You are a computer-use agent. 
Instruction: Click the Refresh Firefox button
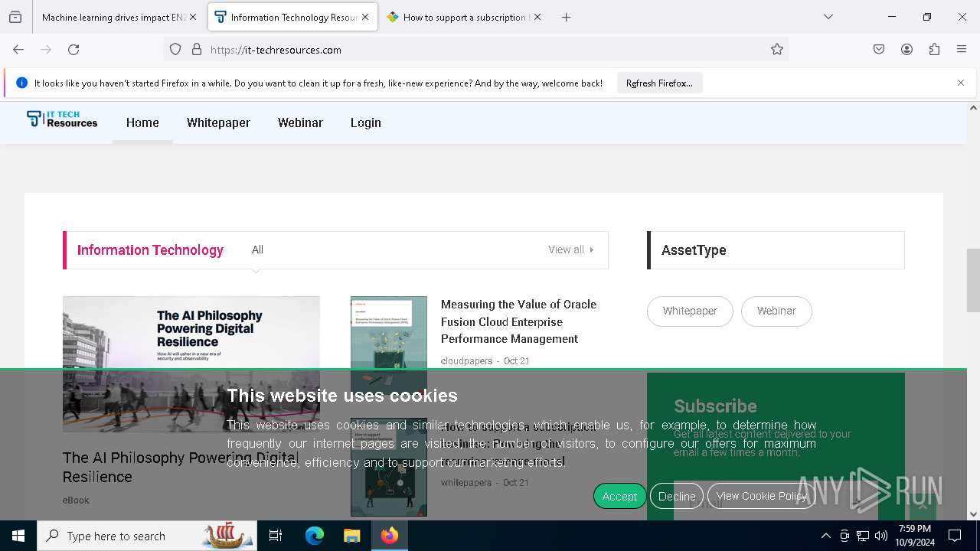(x=659, y=83)
